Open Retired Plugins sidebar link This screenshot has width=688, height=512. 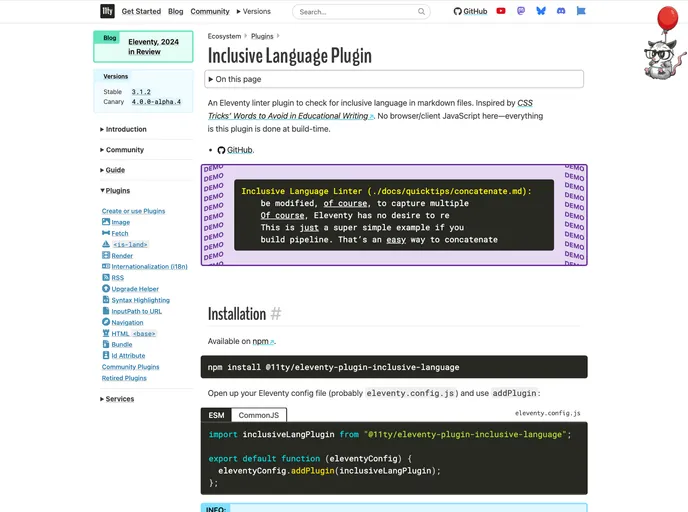(124, 378)
